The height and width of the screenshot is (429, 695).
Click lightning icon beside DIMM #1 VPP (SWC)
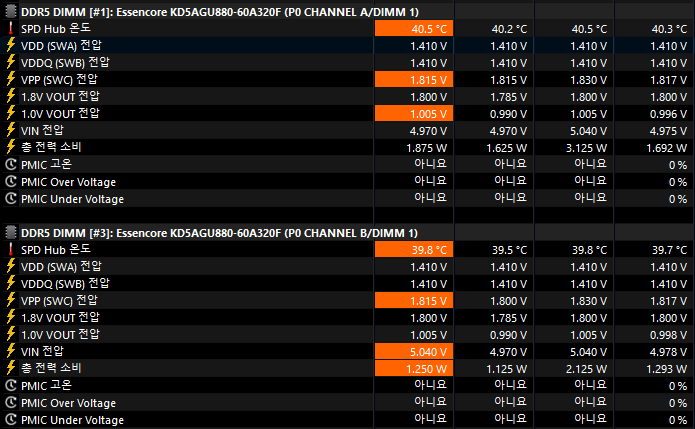[x=11, y=79]
